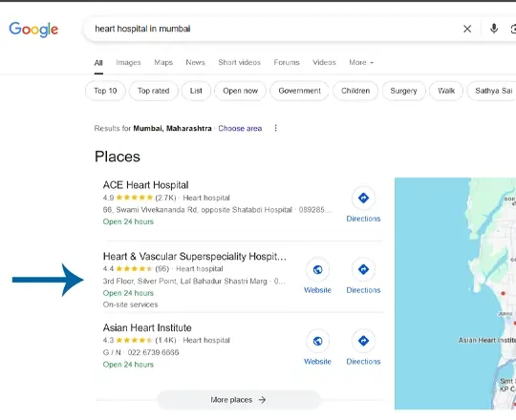Open the ACE Heart Hospital listing title
This screenshot has width=516, height=420.
point(146,185)
